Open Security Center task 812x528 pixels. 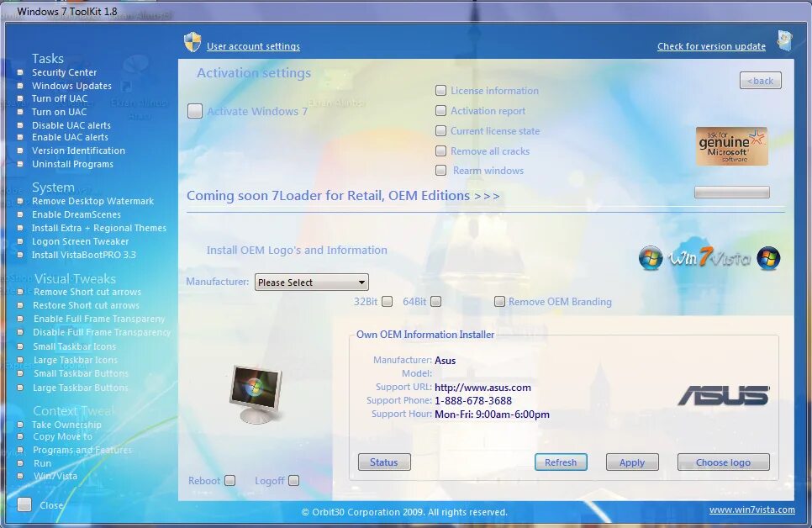64,72
